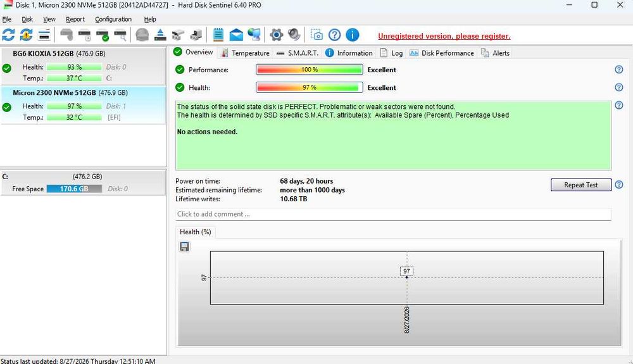633x364 pixels.
Task: Click the help icon beside Health bar
Action: click(x=618, y=87)
